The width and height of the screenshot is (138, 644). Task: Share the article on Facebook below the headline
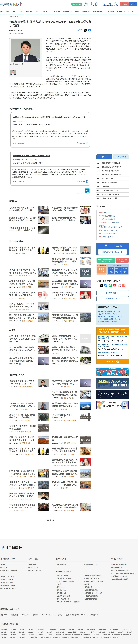(x=90, y=30)
